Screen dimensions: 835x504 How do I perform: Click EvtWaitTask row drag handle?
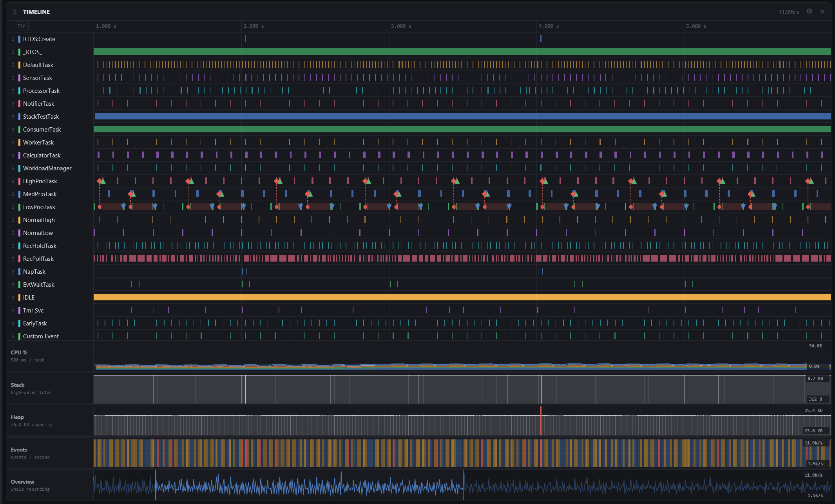13,285
